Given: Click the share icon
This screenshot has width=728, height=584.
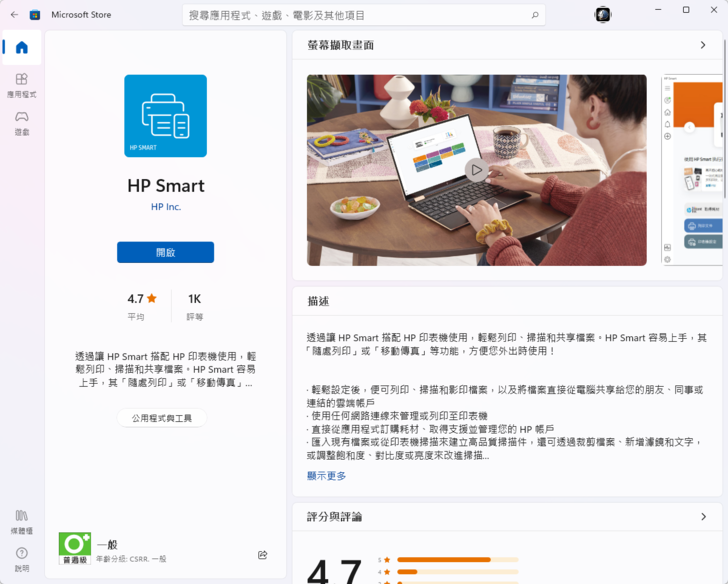Looking at the screenshot, I should [x=262, y=555].
